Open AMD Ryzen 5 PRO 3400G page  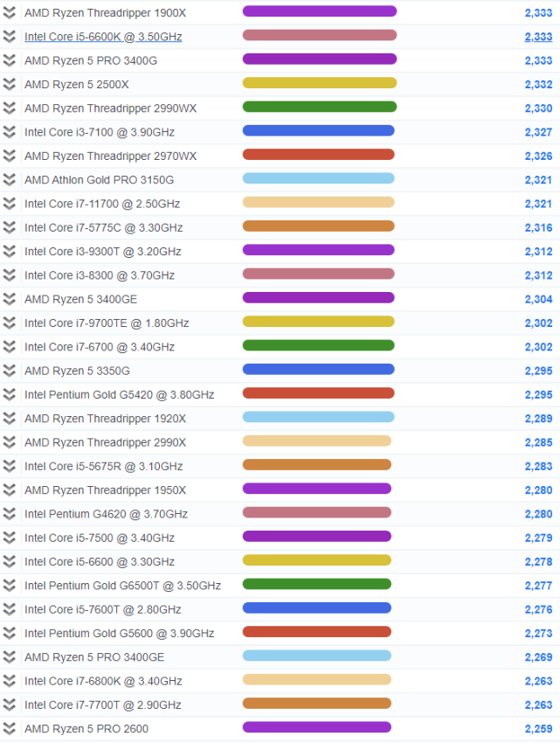[91, 60]
